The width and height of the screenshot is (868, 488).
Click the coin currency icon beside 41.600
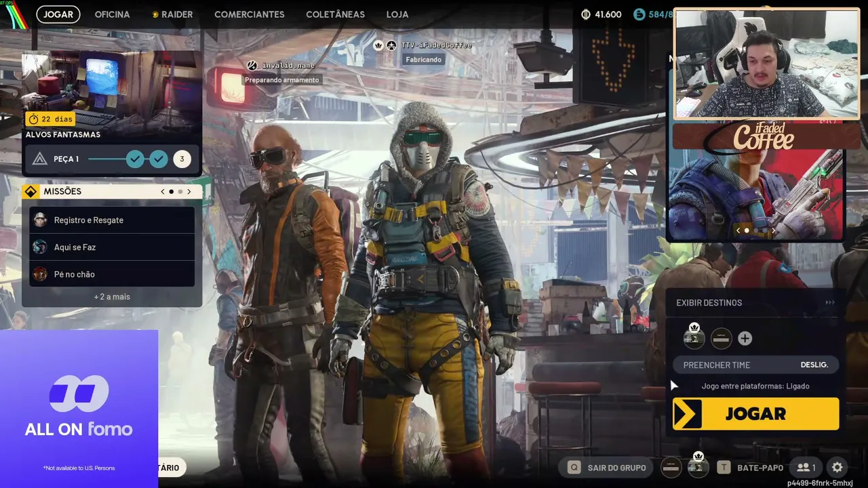coord(586,14)
